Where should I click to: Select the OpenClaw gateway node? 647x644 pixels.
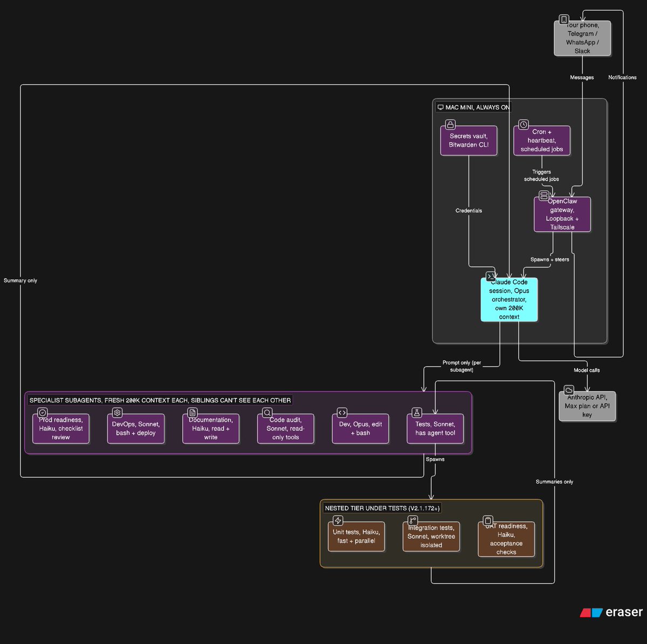(x=562, y=214)
